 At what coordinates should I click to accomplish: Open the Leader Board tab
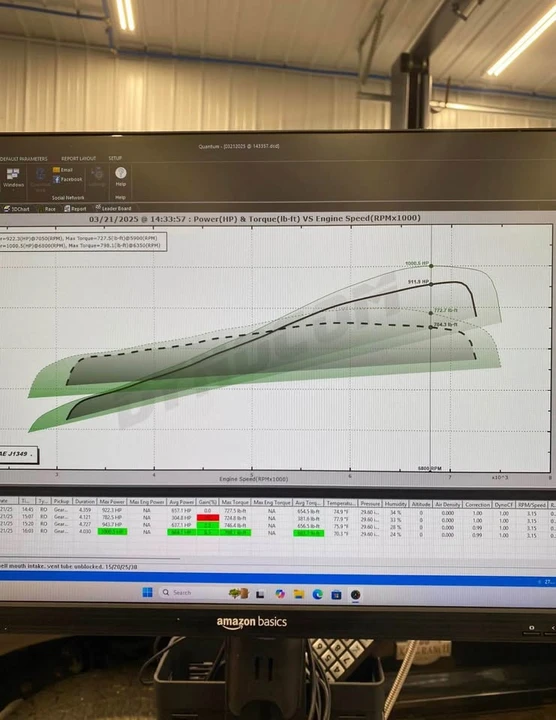coord(113,208)
